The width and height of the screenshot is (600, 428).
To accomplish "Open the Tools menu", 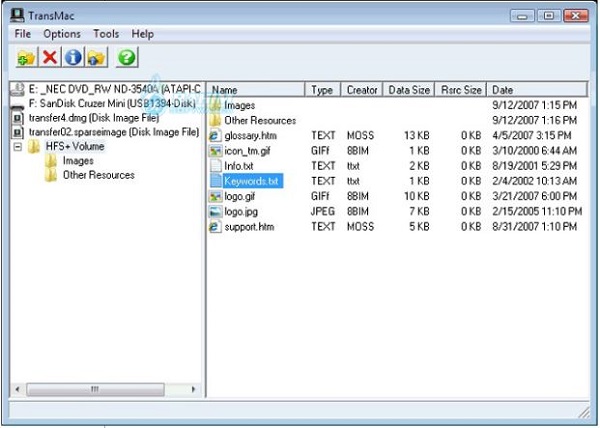I will click(105, 34).
